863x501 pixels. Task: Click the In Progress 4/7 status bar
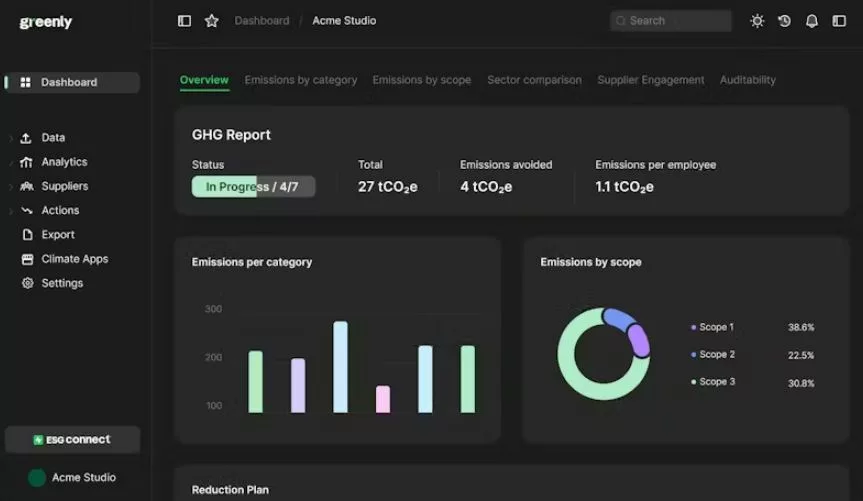click(253, 187)
